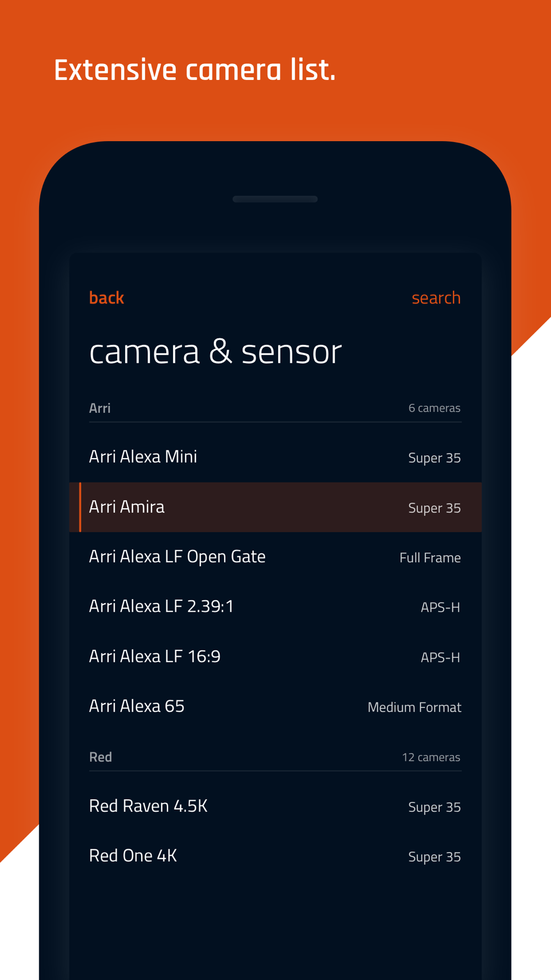The image size is (551, 980).
Task: Tap the Full Frame sensor label
Action: [x=430, y=558]
